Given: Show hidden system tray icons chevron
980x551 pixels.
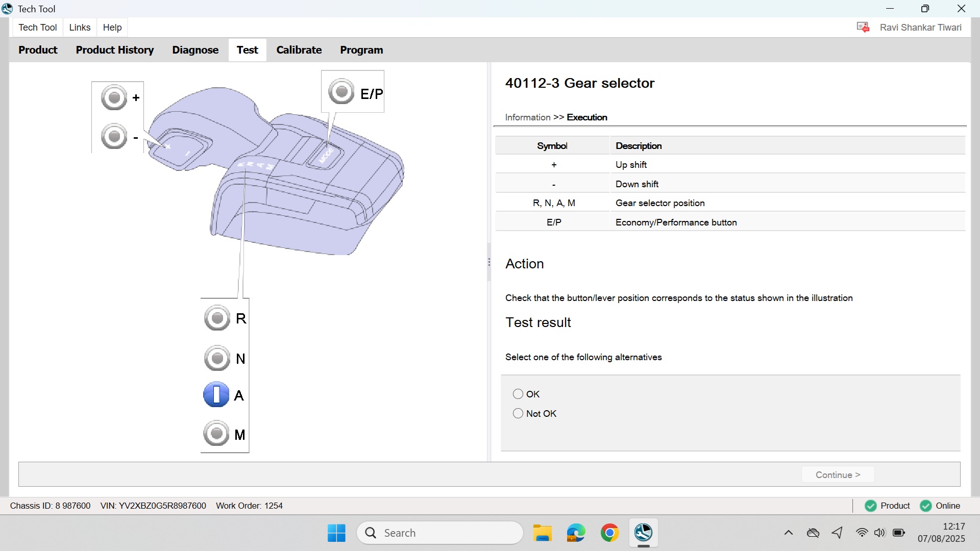Looking at the screenshot, I should click(x=789, y=533).
